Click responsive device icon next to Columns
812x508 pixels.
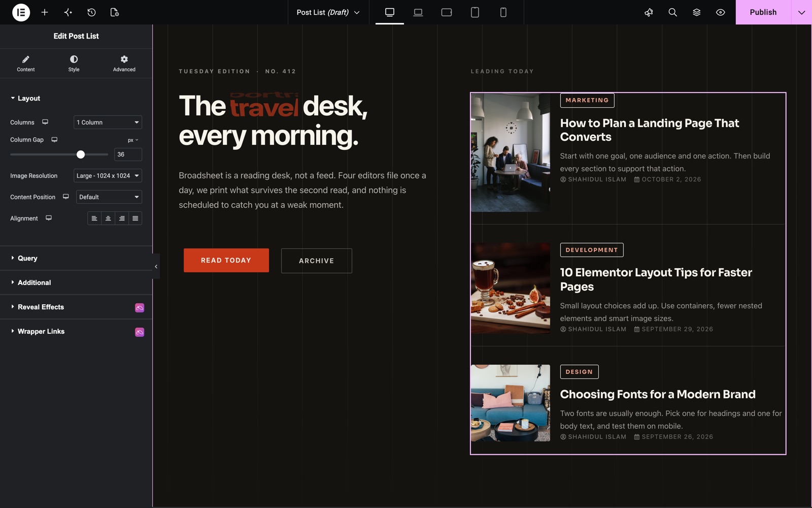pyautogui.click(x=45, y=122)
